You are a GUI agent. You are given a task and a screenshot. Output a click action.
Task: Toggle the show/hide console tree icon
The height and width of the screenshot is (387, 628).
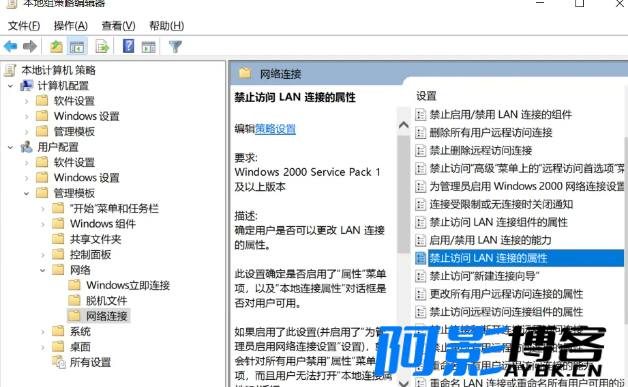click(77, 46)
